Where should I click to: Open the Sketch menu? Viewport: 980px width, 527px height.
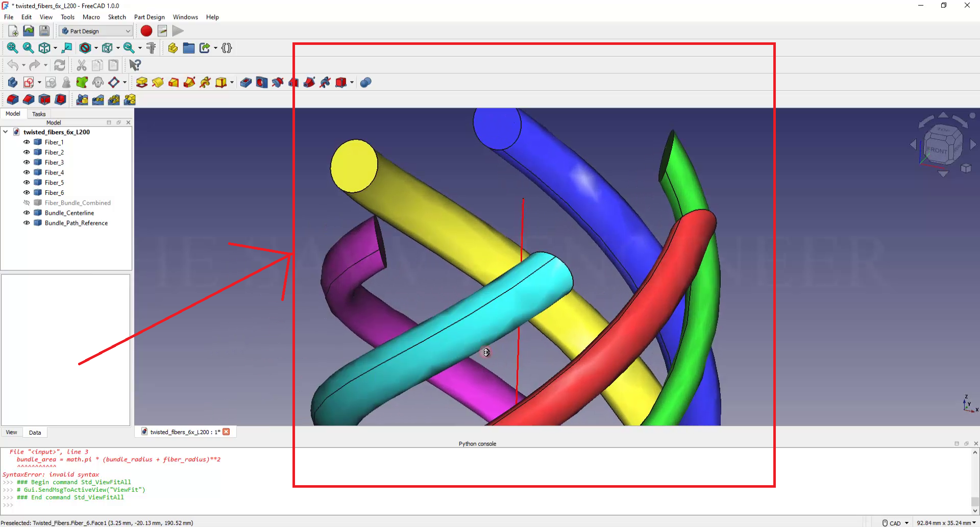click(117, 17)
